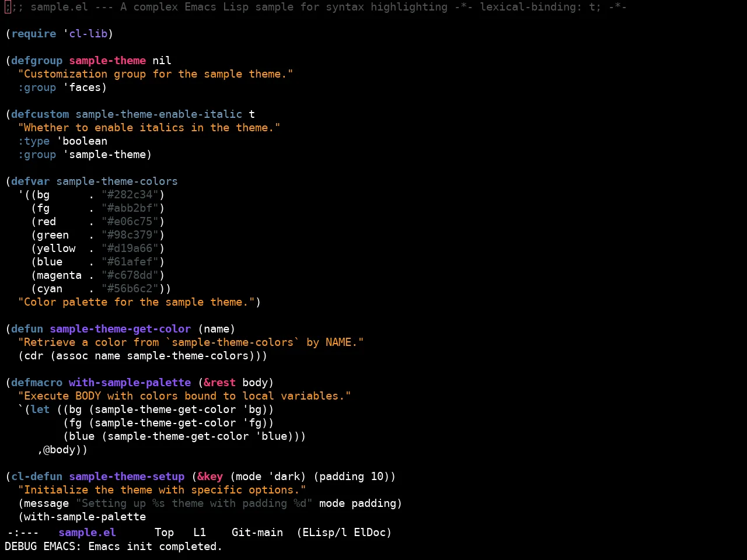Click the 'cl-defun' keyword
This screenshot has height=560, width=747.
pyautogui.click(x=37, y=477)
